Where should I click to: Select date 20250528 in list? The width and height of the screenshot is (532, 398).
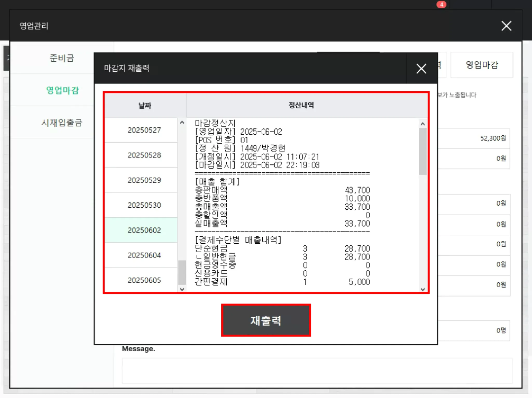(x=144, y=155)
